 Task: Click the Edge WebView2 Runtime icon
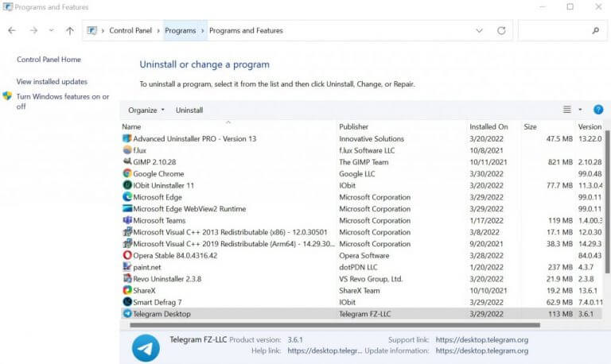coord(127,208)
